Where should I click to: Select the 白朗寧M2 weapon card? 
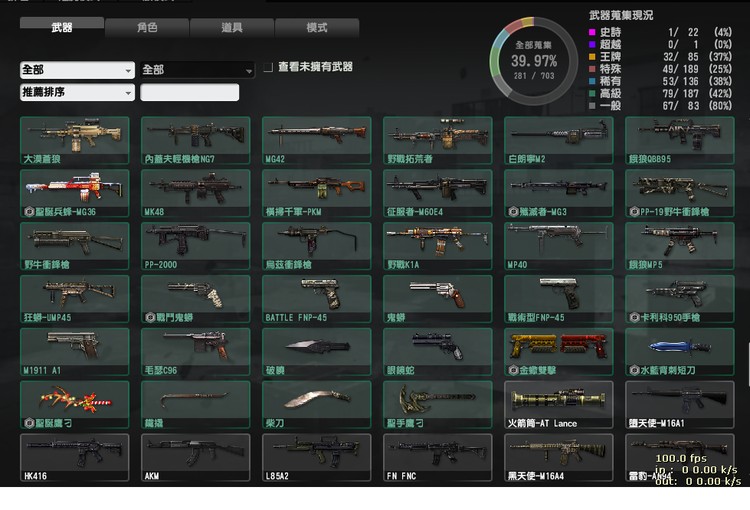click(559, 140)
